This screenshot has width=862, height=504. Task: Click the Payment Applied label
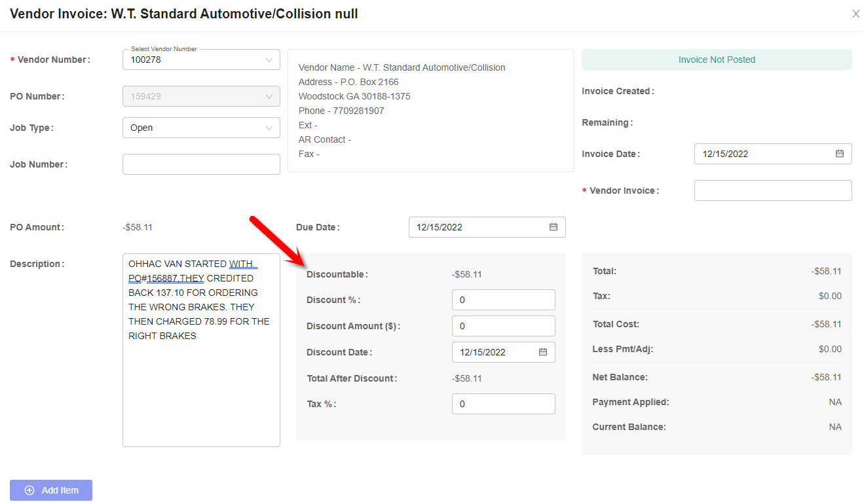click(631, 402)
